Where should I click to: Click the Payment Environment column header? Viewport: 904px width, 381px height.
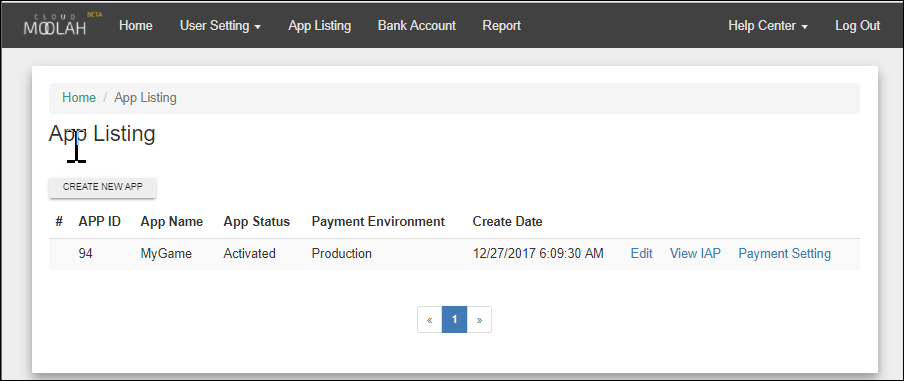[x=378, y=221]
